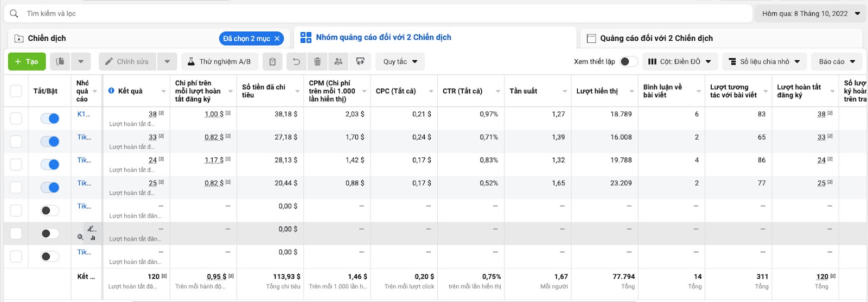Click the green Tạo button
The height and width of the screenshot is (302, 868).
pos(27,62)
